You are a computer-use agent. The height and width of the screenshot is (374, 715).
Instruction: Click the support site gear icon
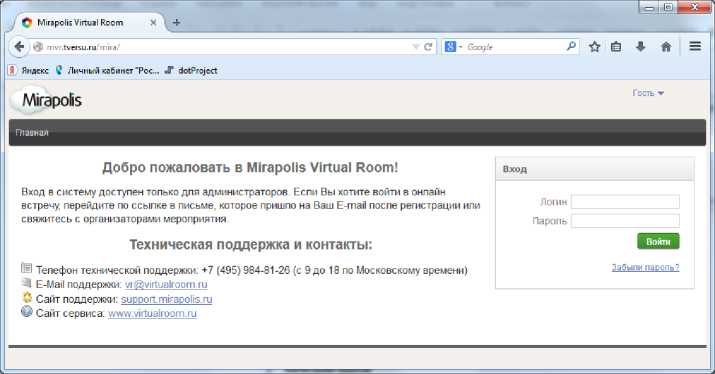(x=27, y=297)
